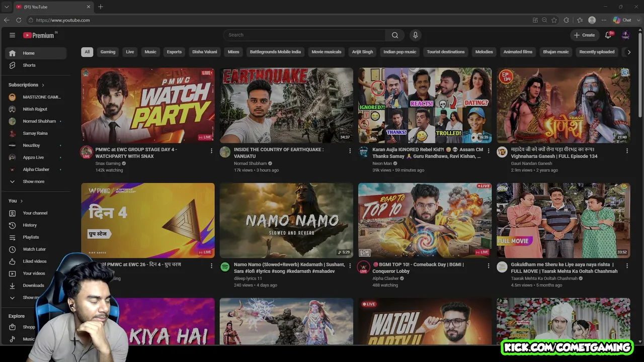Open the Snax Gaming channel link
The width and height of the screenshot is (644, 362).
coord(108,163)
